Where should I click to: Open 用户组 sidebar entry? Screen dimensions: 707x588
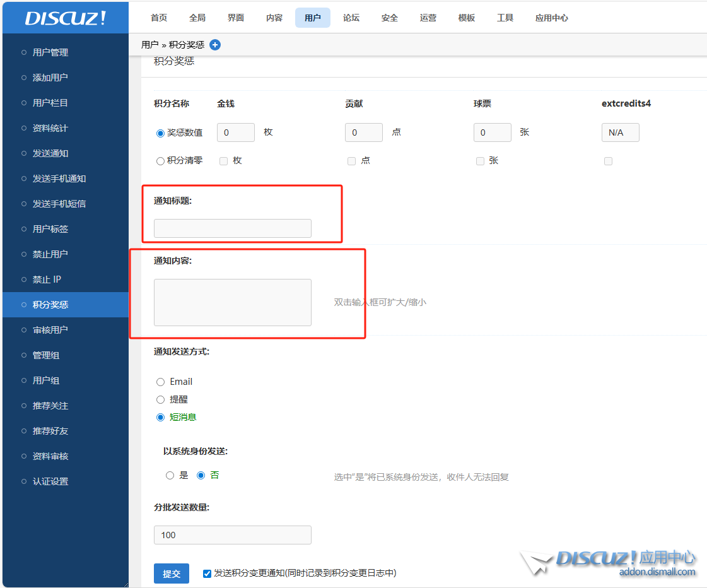tap(46, 380)
